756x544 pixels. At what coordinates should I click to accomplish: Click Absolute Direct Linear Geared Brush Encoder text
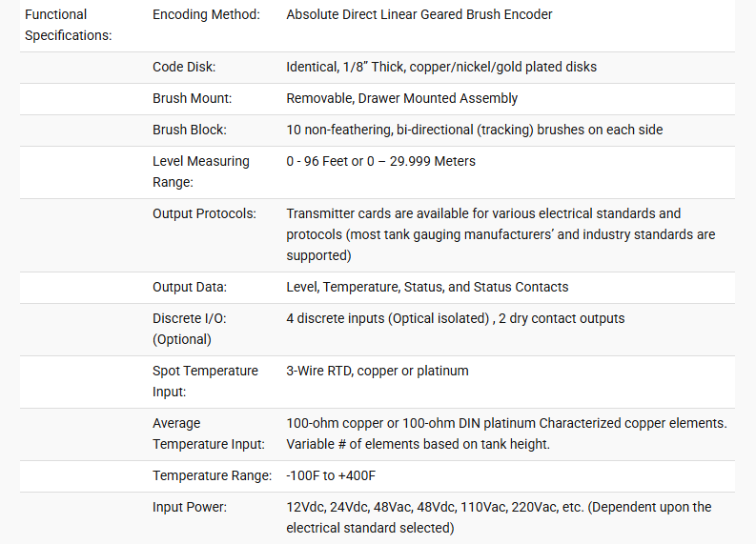click(x=419, y=15)
